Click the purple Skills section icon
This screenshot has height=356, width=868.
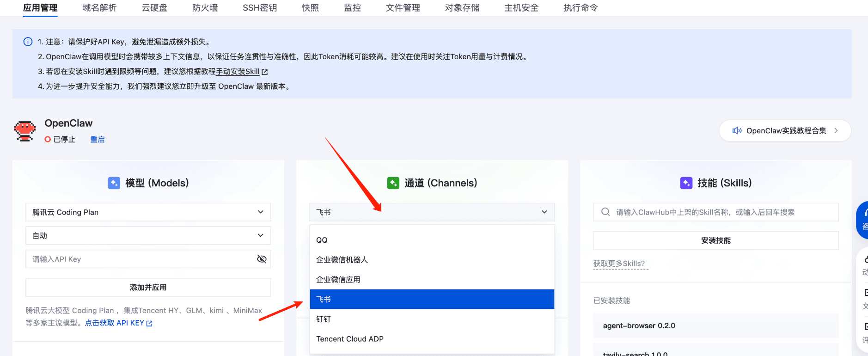point(686,183)
